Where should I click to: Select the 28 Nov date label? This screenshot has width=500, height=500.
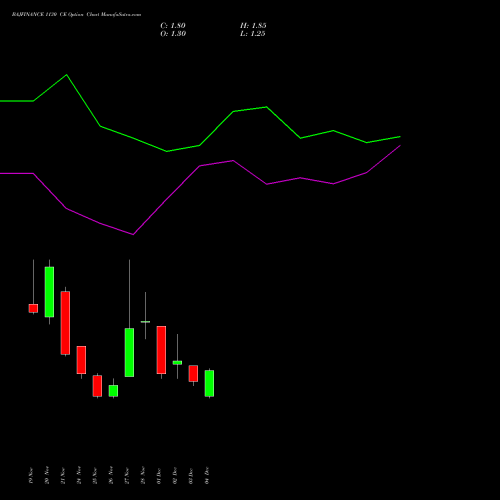(x=143, y=476)
